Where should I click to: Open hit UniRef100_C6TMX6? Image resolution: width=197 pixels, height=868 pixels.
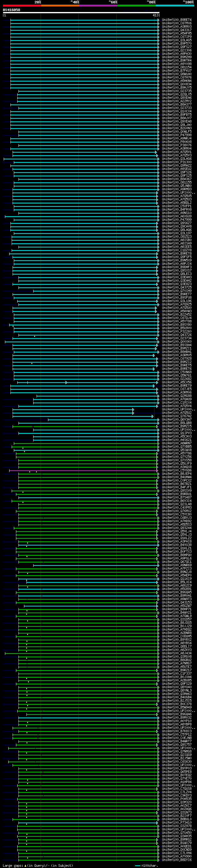pos(176,23)
